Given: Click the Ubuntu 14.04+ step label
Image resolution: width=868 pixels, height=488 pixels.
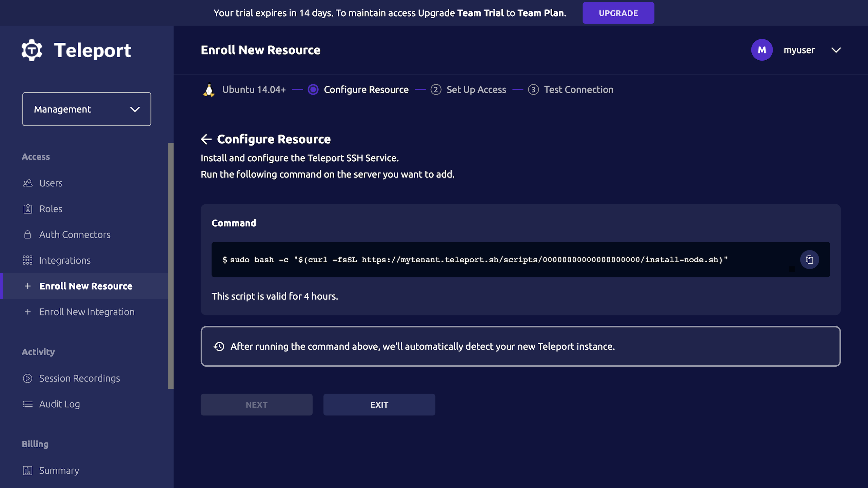Looking at the screenshot, I should (x=254, y=89).
